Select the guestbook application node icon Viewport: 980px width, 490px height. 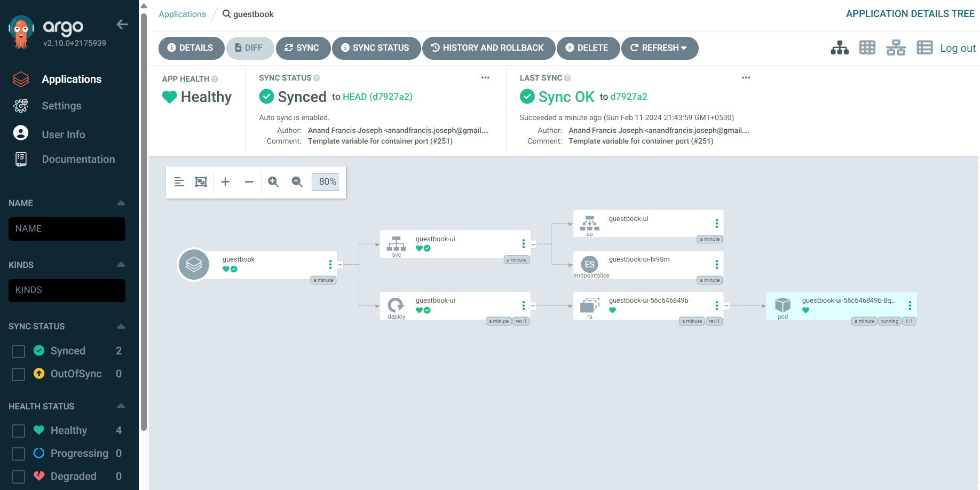pyautogui.click(x=194, y=264)
